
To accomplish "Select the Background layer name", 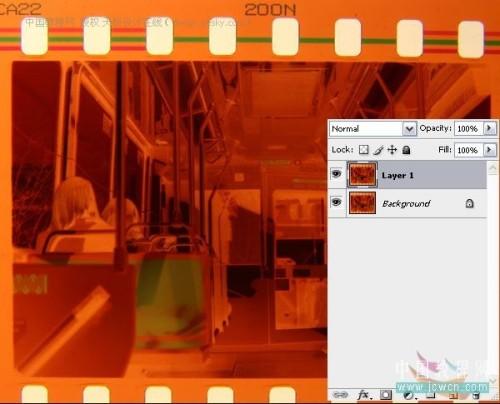I will click(406, 203).
